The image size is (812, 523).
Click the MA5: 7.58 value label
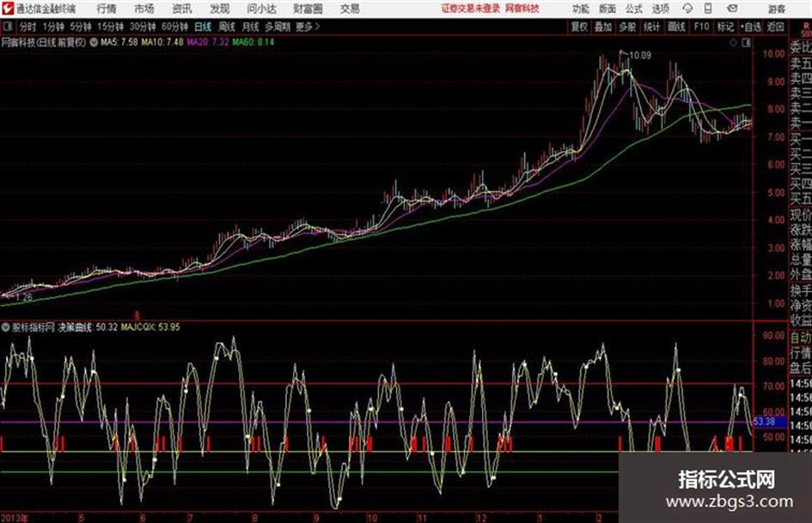[x=119, y=42]
